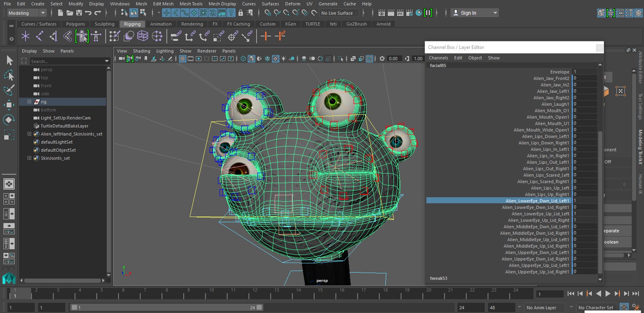
Task: Toggle the camera lock in viewport toolbar
Action: tap(130, 59)
